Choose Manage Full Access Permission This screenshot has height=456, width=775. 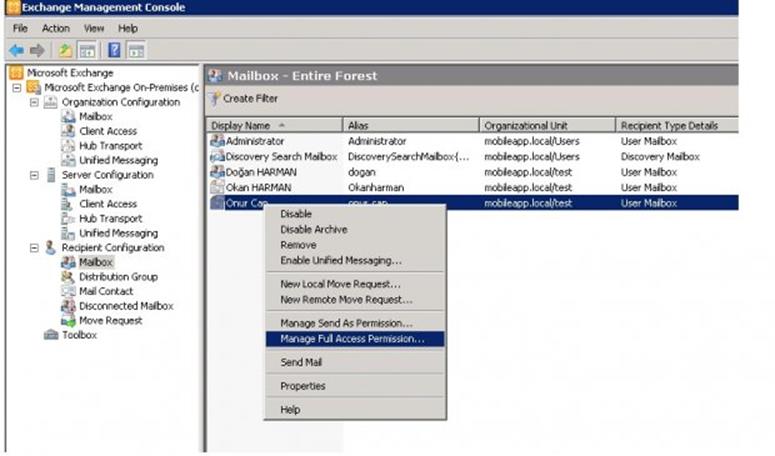click(x=355, y=339)
